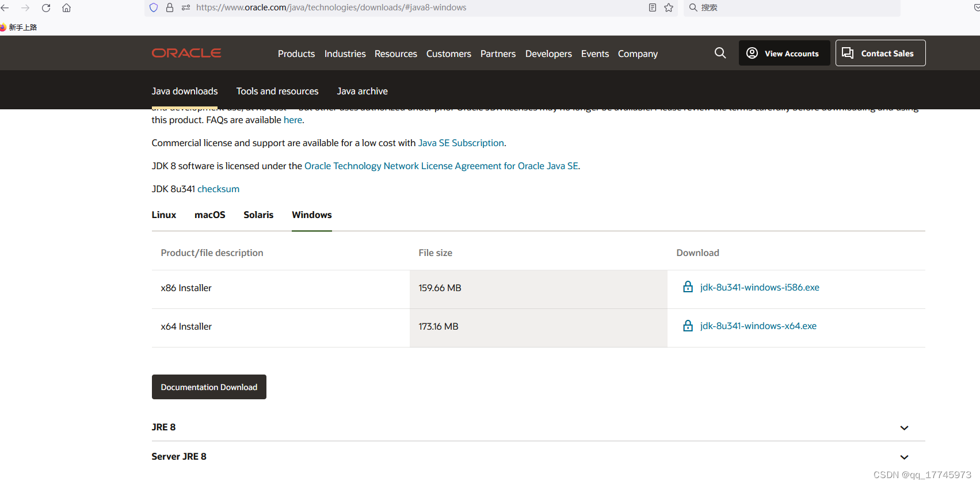
Task: Open the Oracle site search magnifier
Action: pyautogui.click(x=720, y=53)
